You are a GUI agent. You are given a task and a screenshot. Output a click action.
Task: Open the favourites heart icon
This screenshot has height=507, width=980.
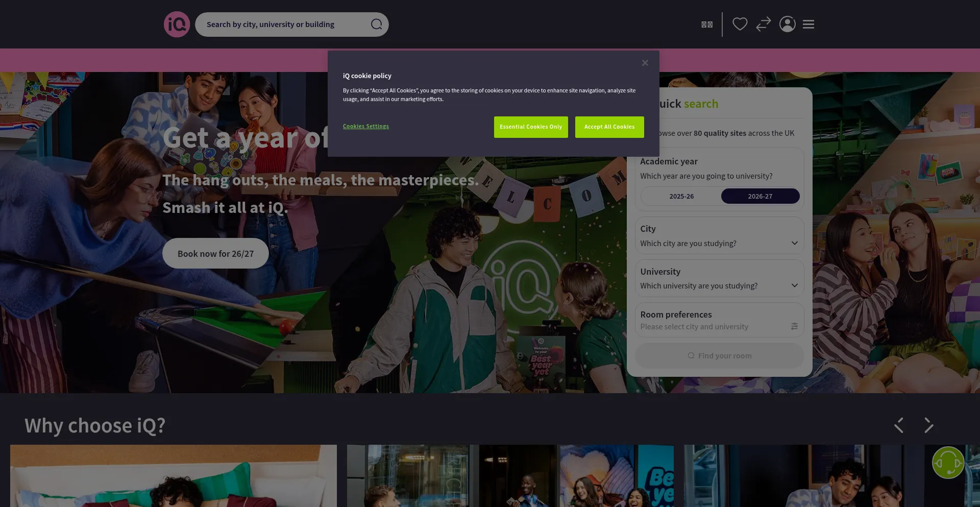tap(740, 24)
